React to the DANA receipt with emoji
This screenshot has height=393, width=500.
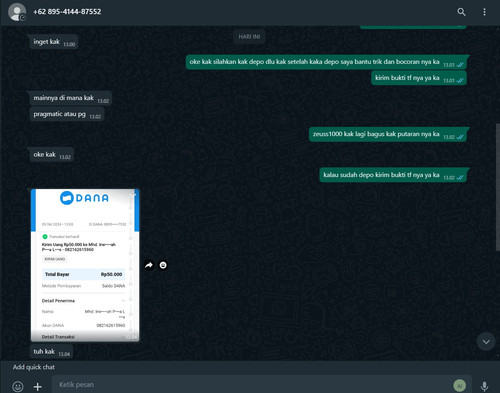pos(163,265)
